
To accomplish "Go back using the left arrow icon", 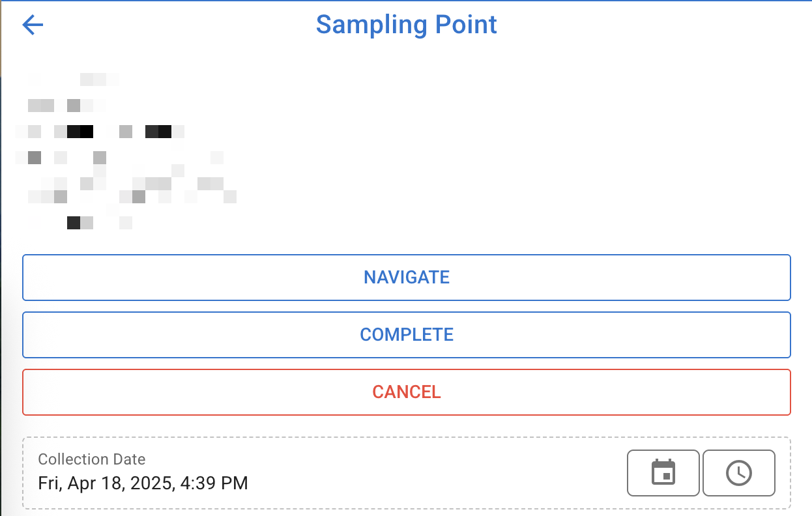I will (x=33, y=25).
